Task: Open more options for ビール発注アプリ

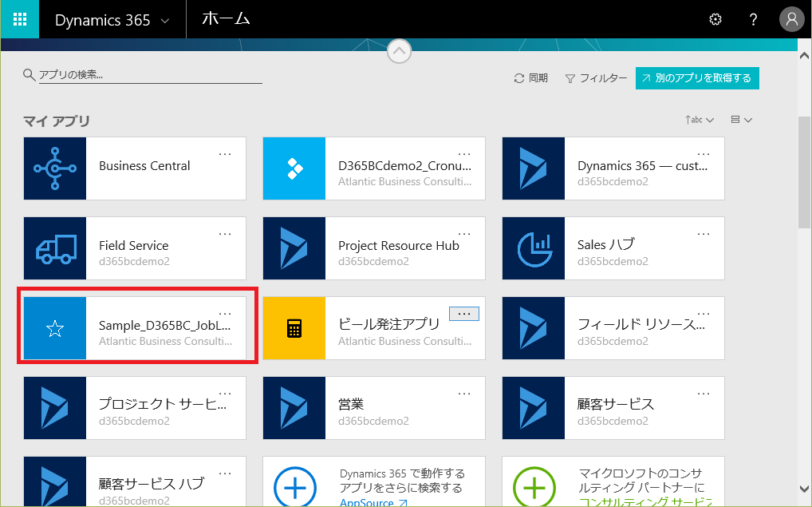Action: tap(464, 314)
